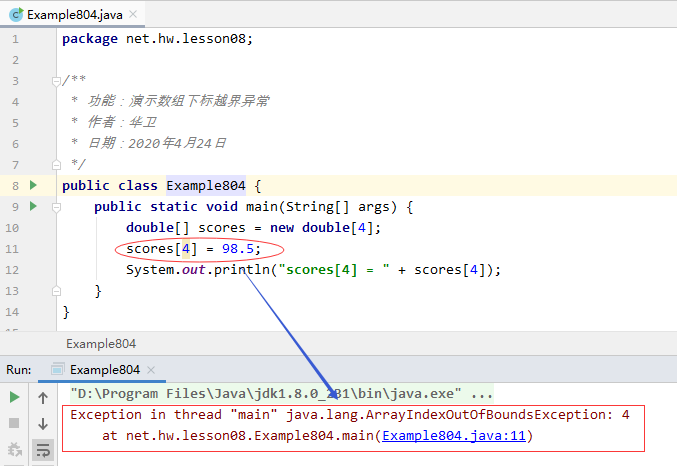Click line number 12 in the gutter
This screenshot has width=677, height=466.
[x=12, y=270]
